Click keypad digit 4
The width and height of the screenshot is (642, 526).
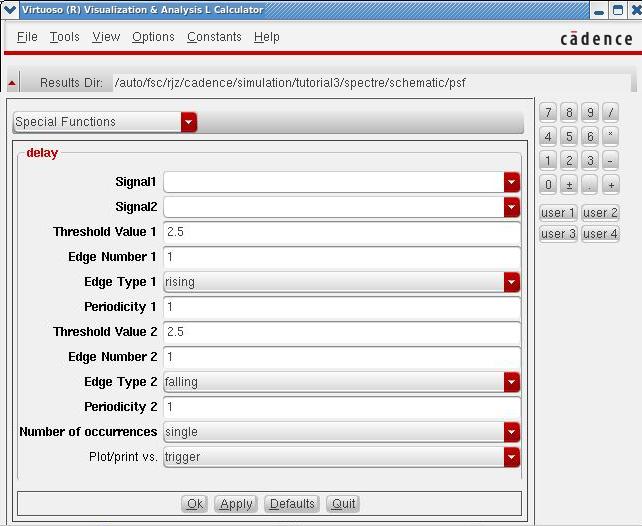point(548,137)
